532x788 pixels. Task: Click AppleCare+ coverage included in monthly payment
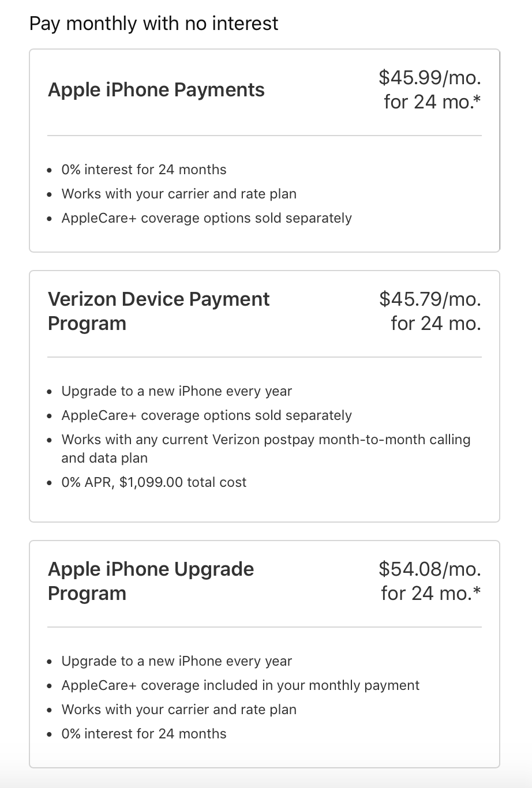[x=240, y=685]
